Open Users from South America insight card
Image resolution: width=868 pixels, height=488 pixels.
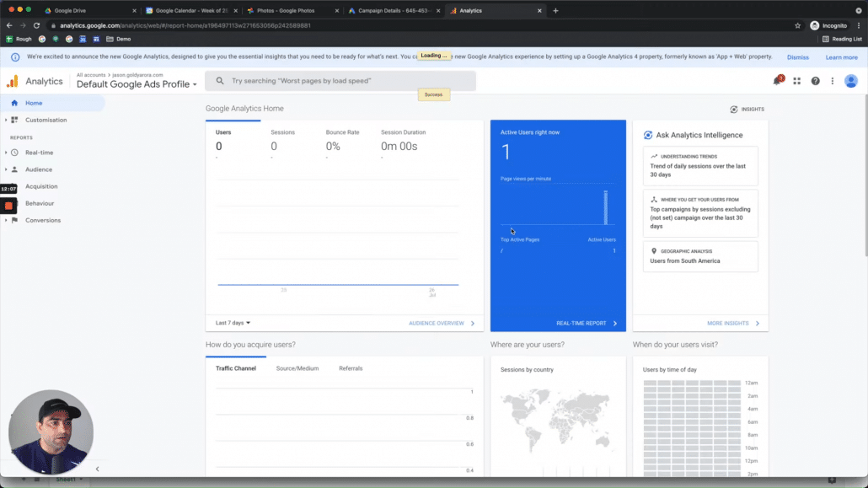click(700, 256)
